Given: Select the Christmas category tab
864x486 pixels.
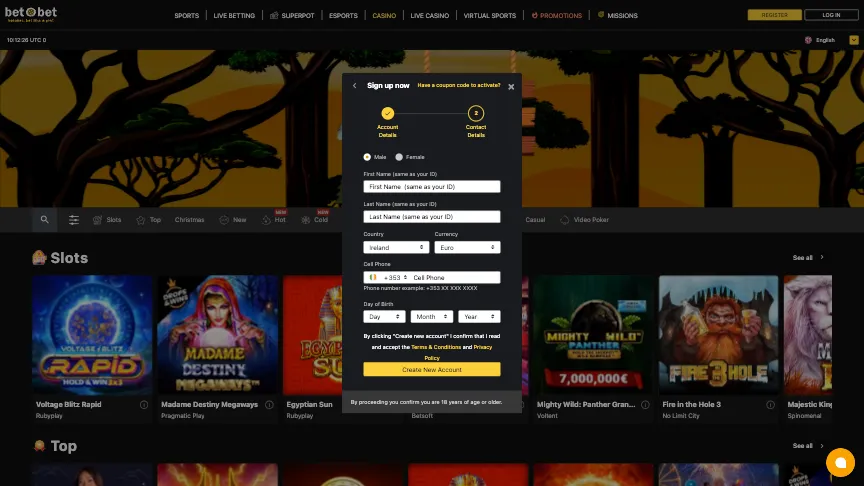Looking at the screenshot, I should (190, 220).
